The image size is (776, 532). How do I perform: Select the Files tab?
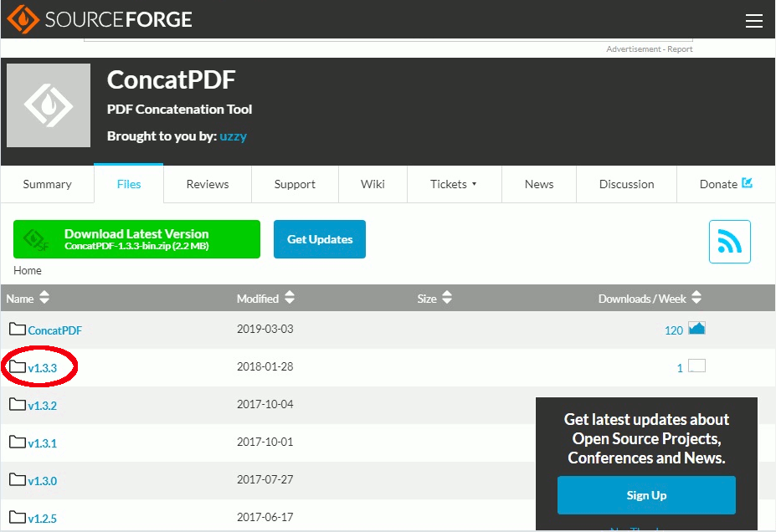point(129,184)
